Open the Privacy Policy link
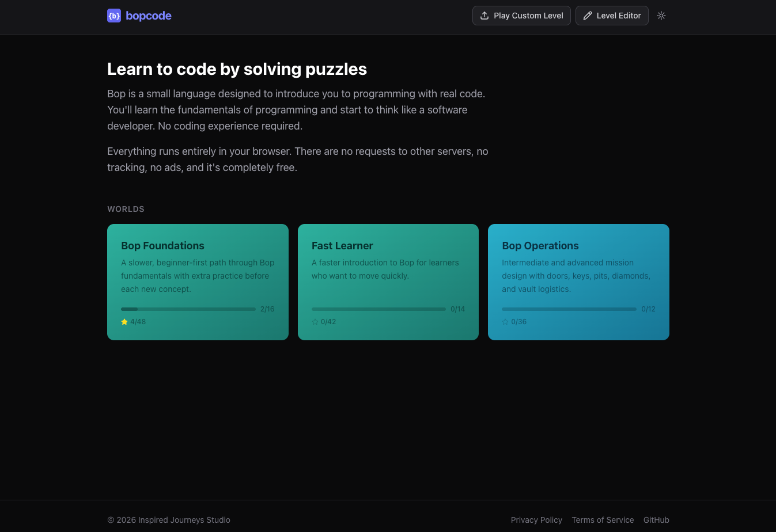 536,520
